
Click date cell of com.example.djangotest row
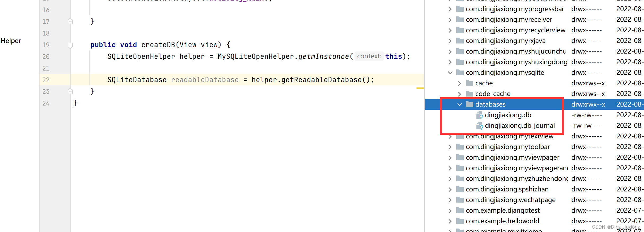[x=630, y=211]
